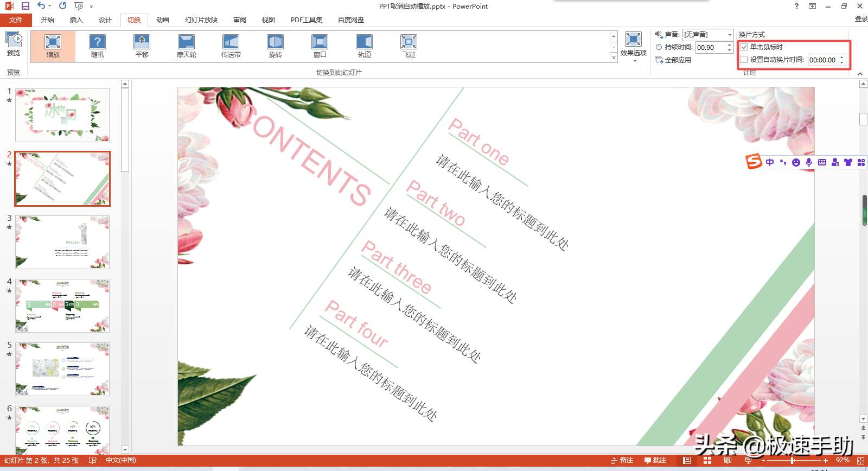This screenshot has width=868, height=471.
Task: Open ribbon display options
Action: (812, 6)
